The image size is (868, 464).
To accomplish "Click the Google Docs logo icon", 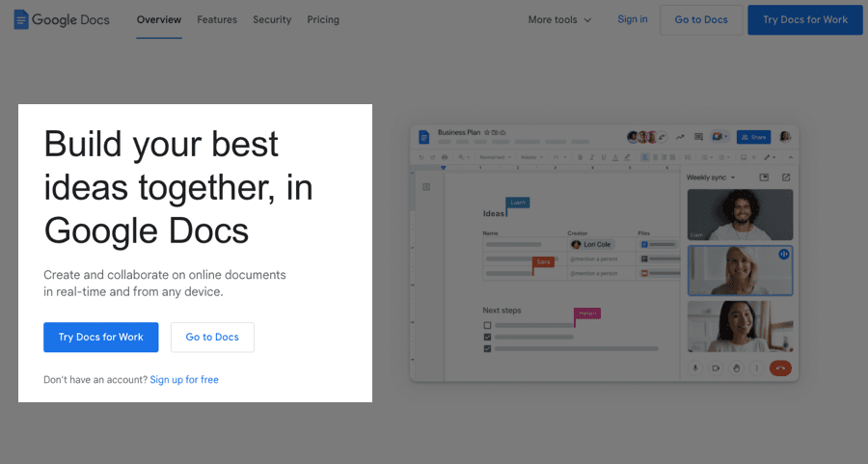I will pos(21,19).
